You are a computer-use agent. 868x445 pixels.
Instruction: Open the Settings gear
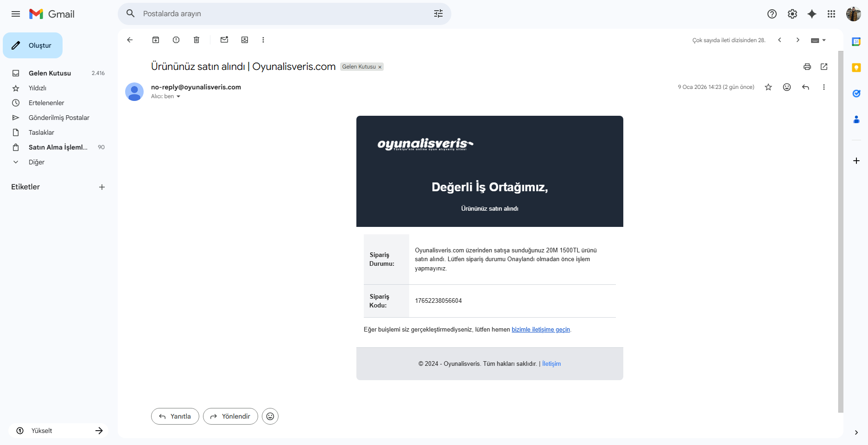point(792,14)
